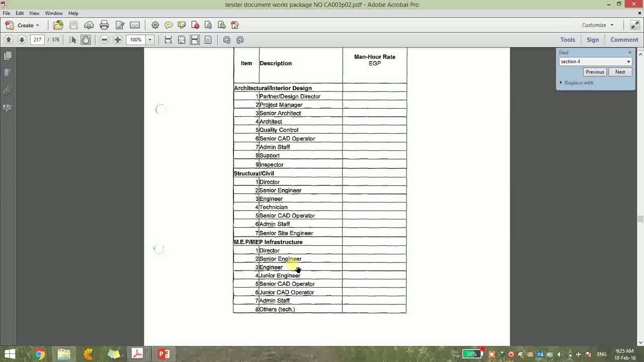The height and width of the screenshot is (362, 644).
Task: Choose the Selection tool cursor icon
Action: point(72,40)
